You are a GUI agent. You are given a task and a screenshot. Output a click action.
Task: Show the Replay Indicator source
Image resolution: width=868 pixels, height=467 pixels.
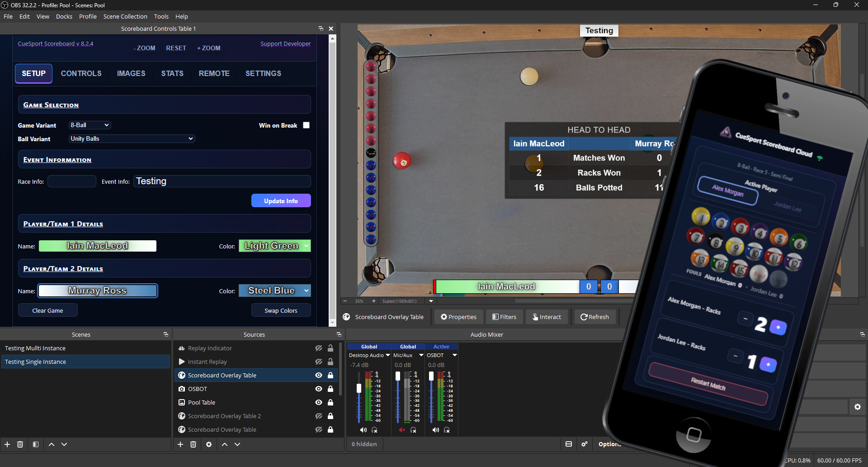tap(319, 348)
